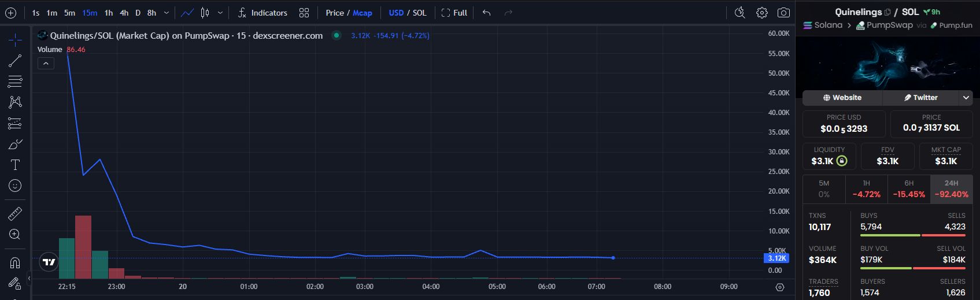The height and width of the screenshot is (300, 980).
Task: Select the 6H stats tab
Action: (909, 189)
